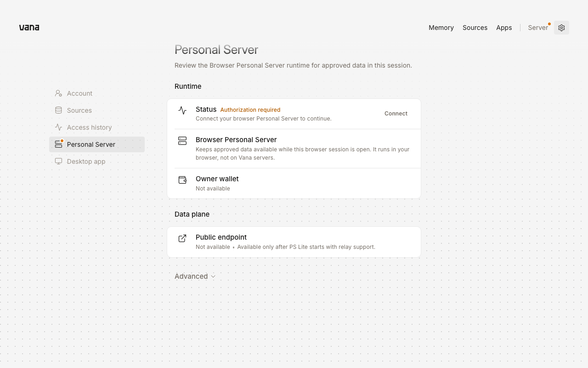Click the Connect button

point(396,114)
